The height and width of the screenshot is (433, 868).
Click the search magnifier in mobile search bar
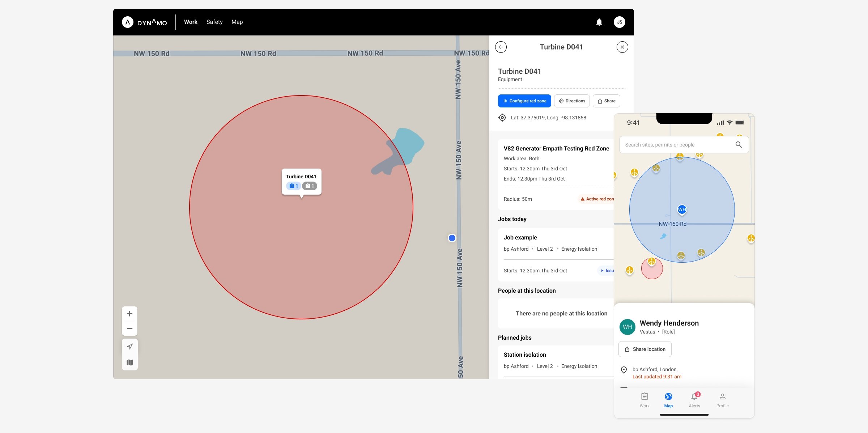[x=739, y=144]
